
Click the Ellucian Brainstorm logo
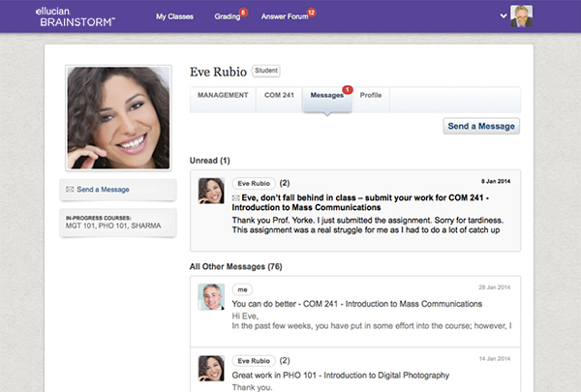coord(76,16)
